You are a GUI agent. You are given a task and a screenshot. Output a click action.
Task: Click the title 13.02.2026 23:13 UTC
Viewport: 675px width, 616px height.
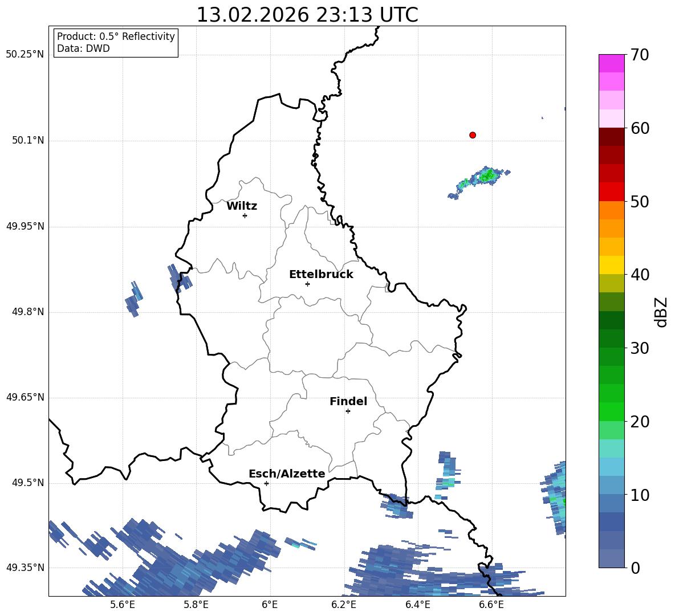pos(307,15)
